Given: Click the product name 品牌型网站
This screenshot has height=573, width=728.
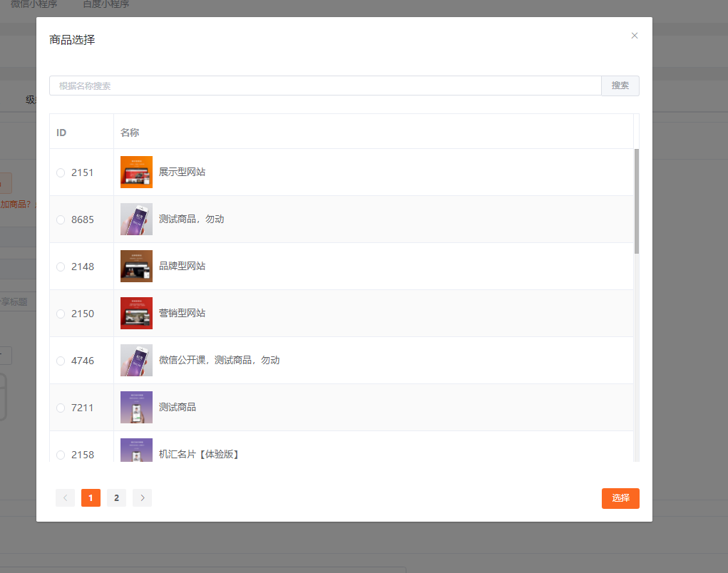Looking at the screenshot, I should coord(182,267).
